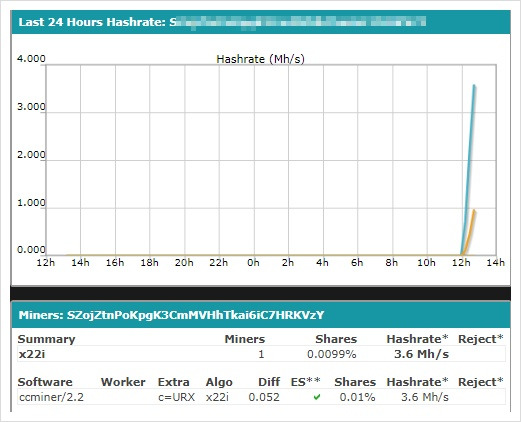Click the 0.01% shares value

357,397
